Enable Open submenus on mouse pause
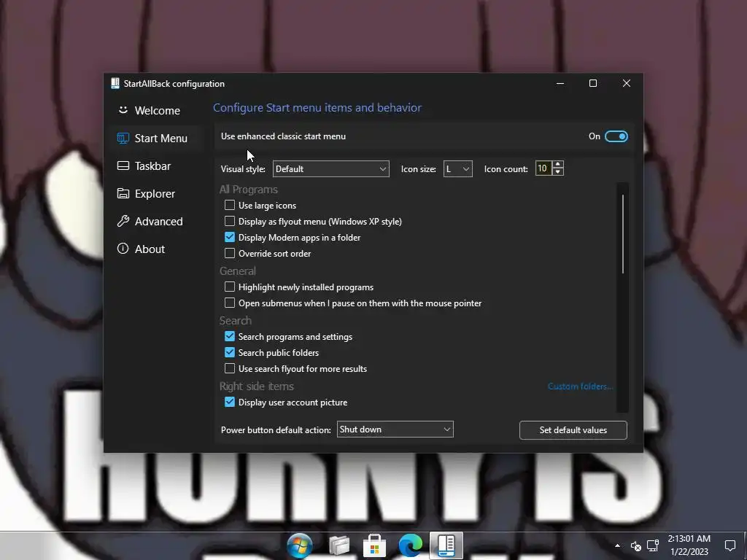 point(230,303)
